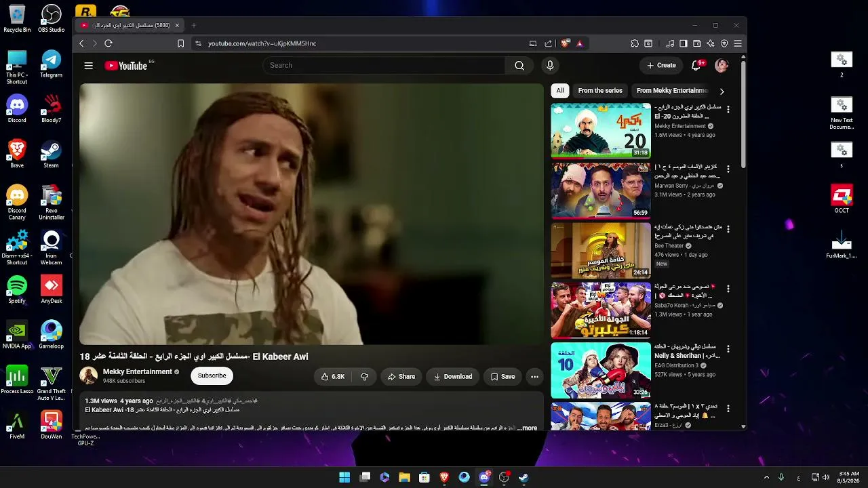Open the browser extensions puzzle icon

635,43
